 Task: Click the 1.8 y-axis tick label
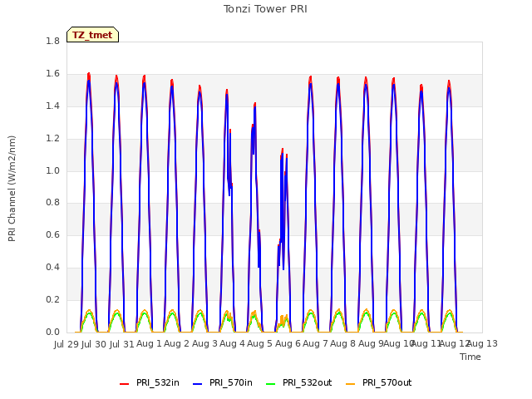pos(52,41)
